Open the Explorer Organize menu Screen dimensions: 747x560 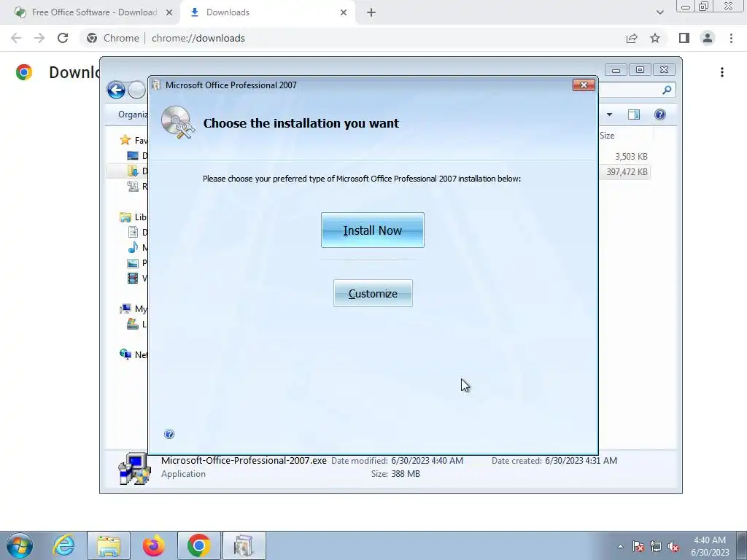pyautogui.click(x=133, y=114)
